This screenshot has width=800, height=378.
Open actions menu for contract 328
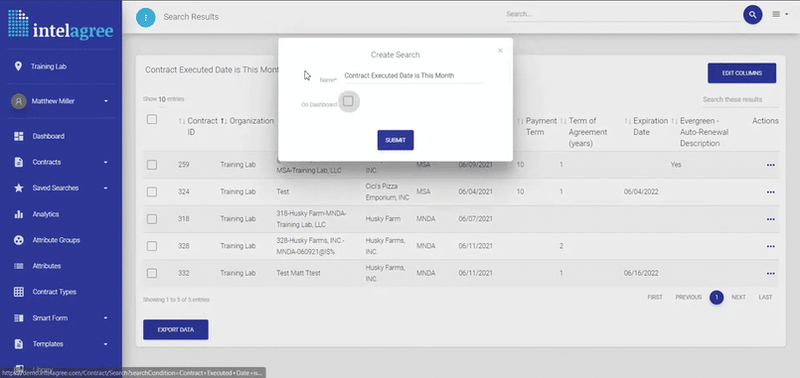770,246
